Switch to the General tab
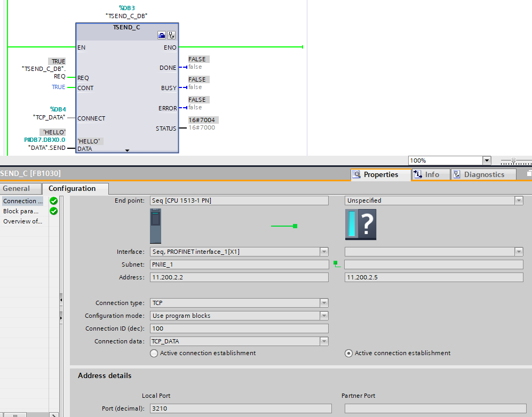Image resolution: width=532 pixels, height=417 pixels. [16, 188]
